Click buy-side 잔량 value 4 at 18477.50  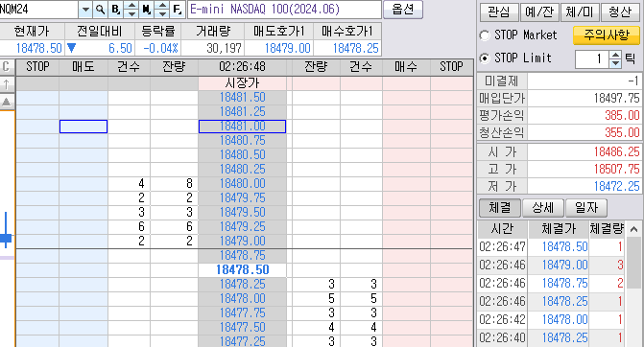pyautogui.click(x=316, y=327)
